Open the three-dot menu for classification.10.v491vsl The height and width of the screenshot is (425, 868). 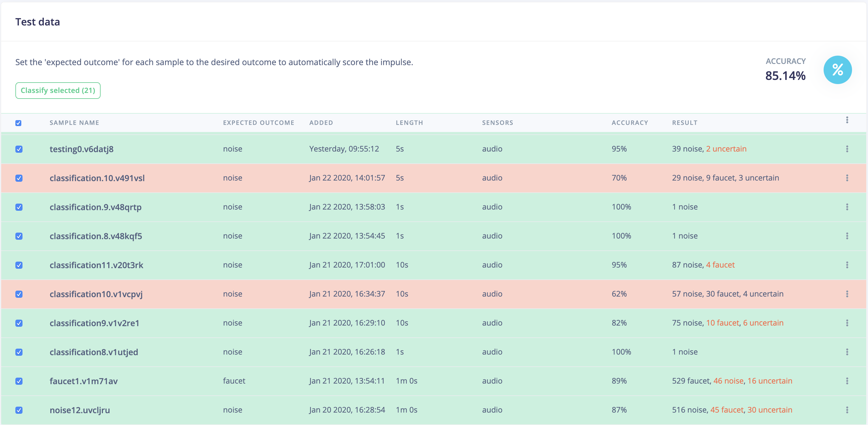(847, 178)
